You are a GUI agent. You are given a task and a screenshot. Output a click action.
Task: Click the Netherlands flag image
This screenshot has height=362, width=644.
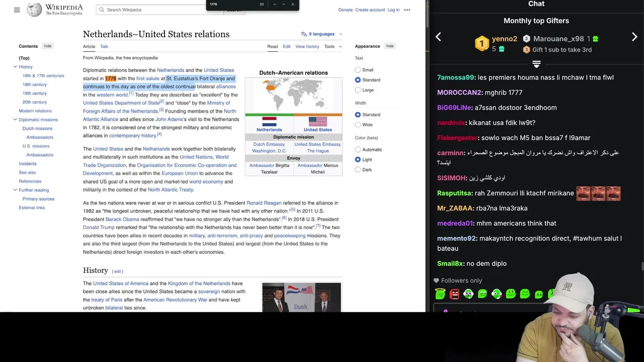coord(269,121)
